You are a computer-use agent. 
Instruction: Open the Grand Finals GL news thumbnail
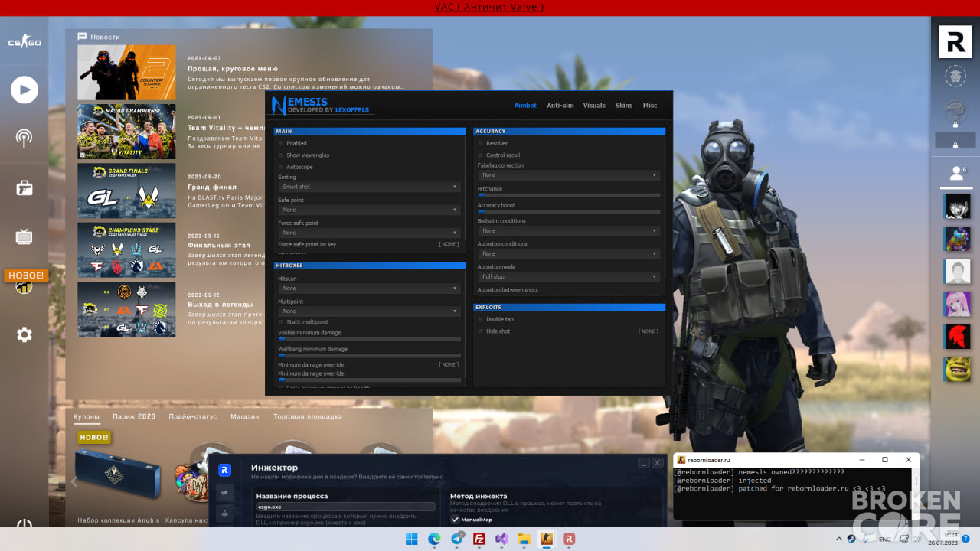coord(126,191)
